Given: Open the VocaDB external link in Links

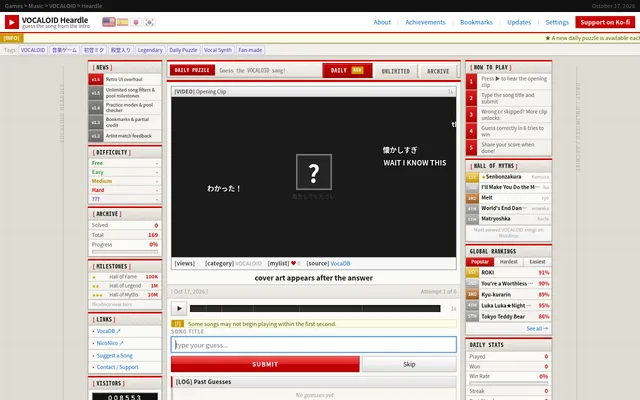Looking at the screenshot, I should point(109,331).
